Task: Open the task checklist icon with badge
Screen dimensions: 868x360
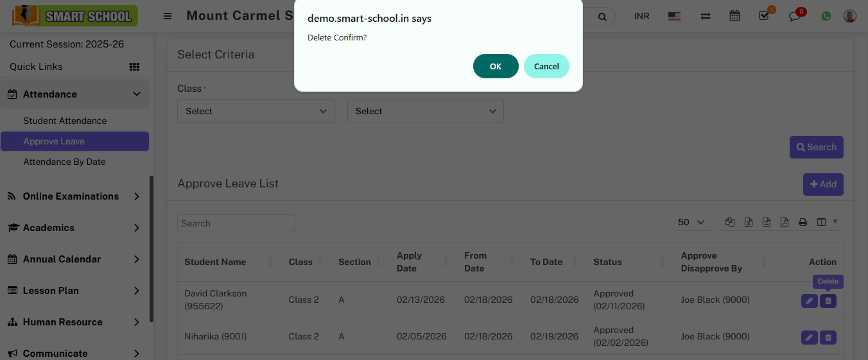Action: point(764,16)
